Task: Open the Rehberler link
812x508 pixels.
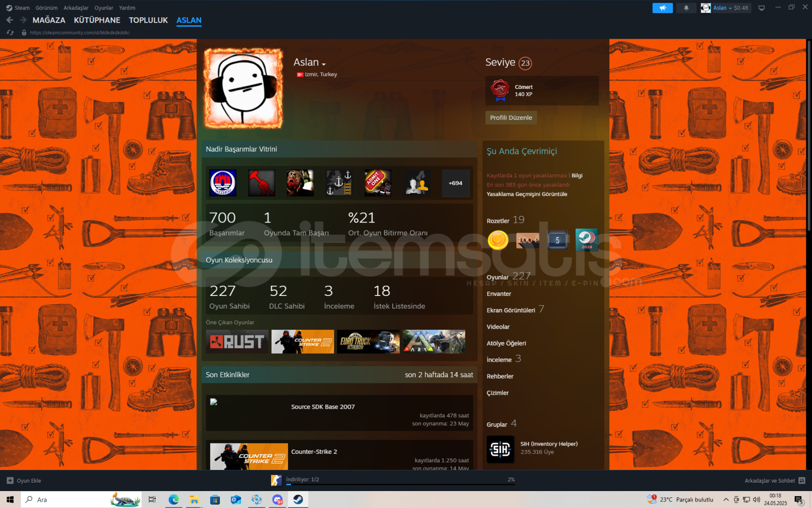Action: [500, 376]
